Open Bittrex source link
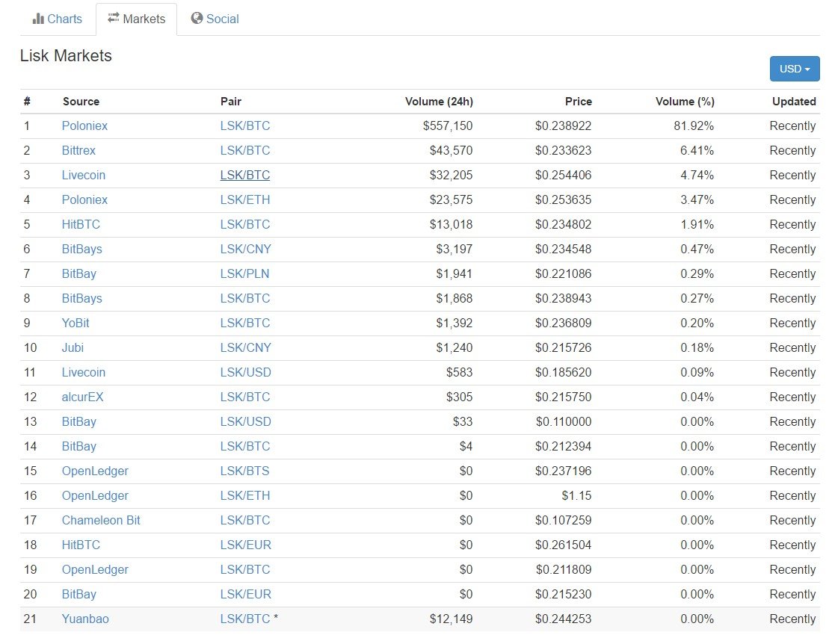 78,151
